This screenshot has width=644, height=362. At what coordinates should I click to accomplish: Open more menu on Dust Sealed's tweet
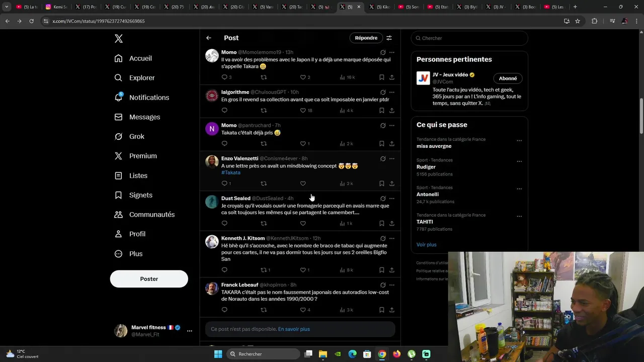(x=392, y=198)
